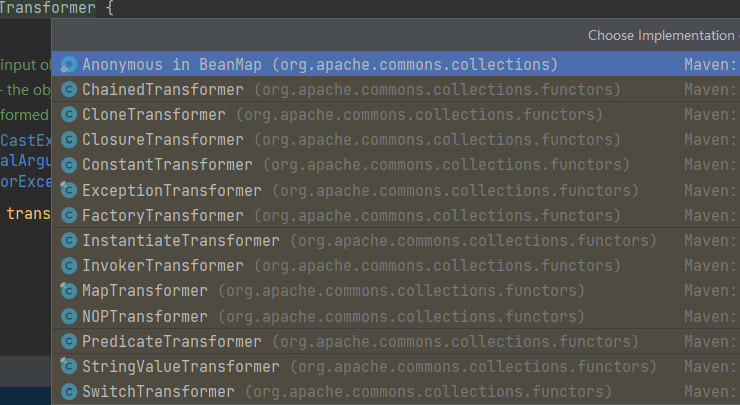
Task: Click the class icon beside ClosureTransformer
Action: (69, 139)
